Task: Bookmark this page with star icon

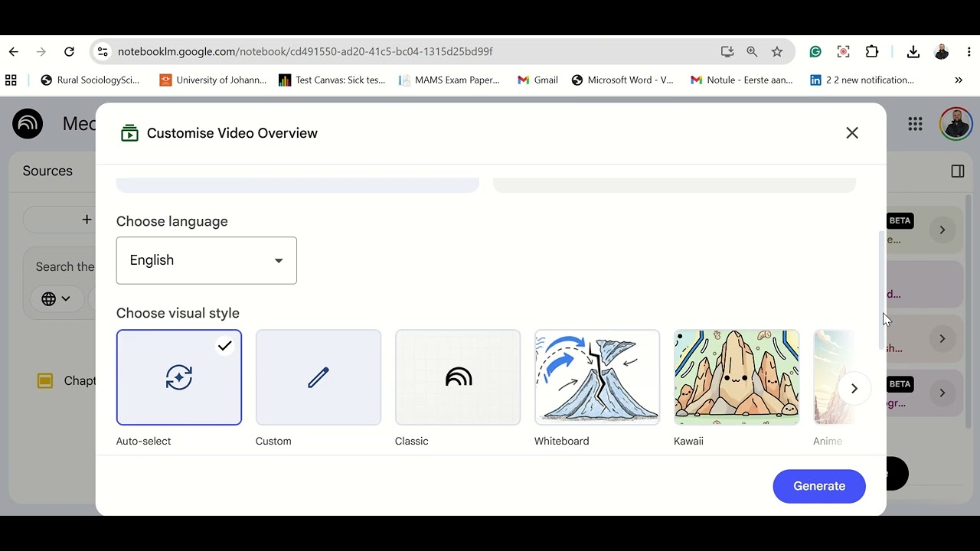Action: click(777, 52)
